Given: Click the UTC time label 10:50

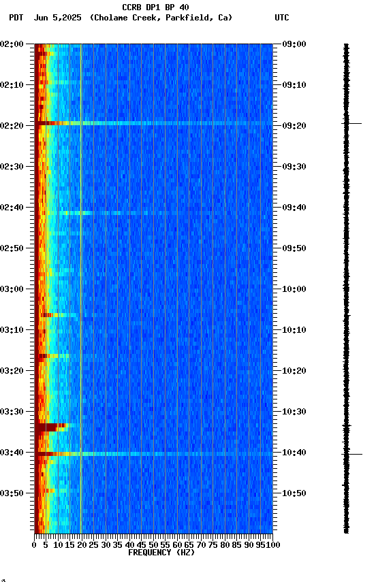Looking at the screenshot, I should [294, 493].
